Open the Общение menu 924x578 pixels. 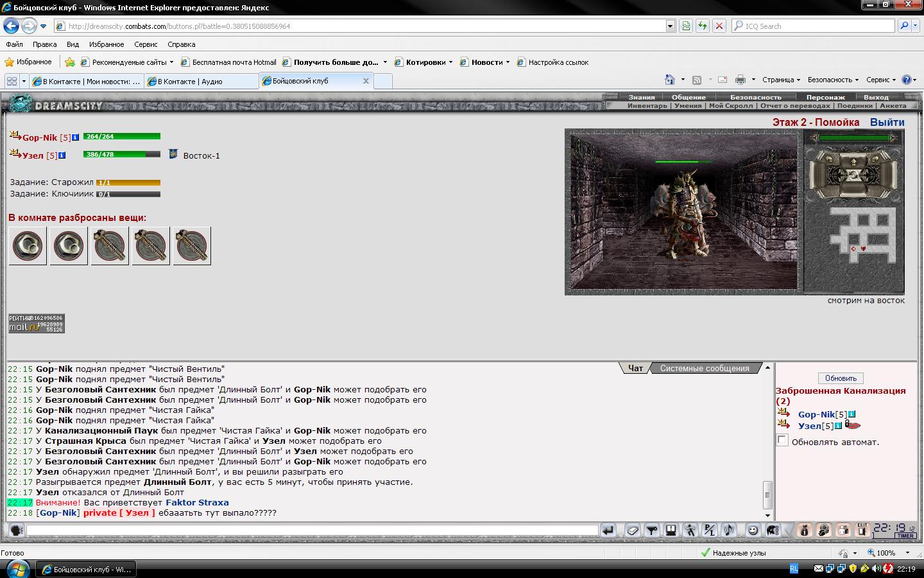coord(689,98)
